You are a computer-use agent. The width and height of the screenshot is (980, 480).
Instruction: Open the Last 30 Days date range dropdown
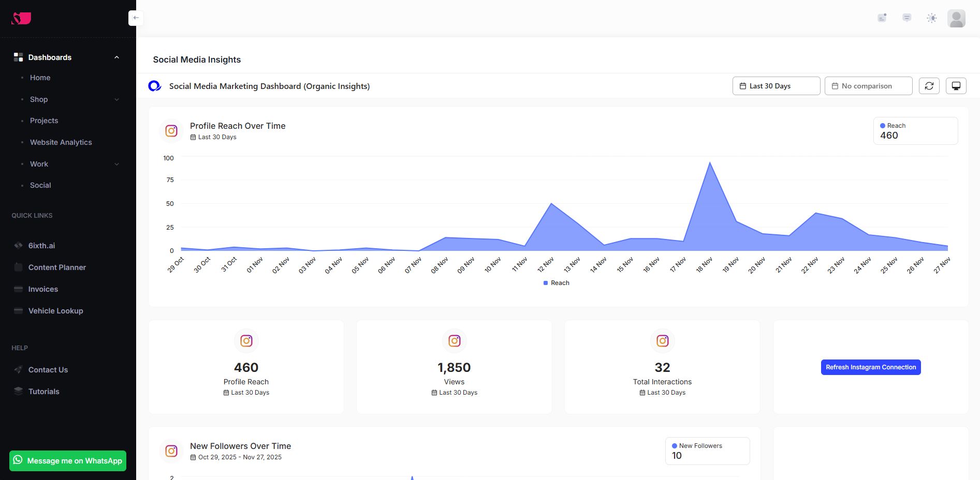tap(776, 86)
